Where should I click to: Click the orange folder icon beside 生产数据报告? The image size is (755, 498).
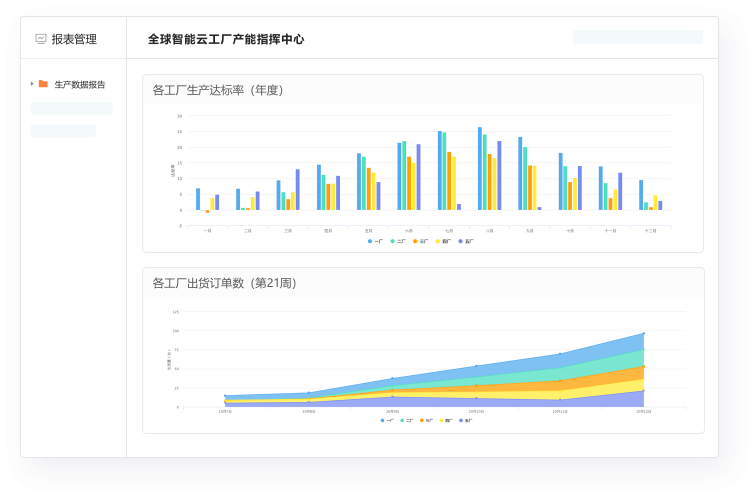(43, 84)
